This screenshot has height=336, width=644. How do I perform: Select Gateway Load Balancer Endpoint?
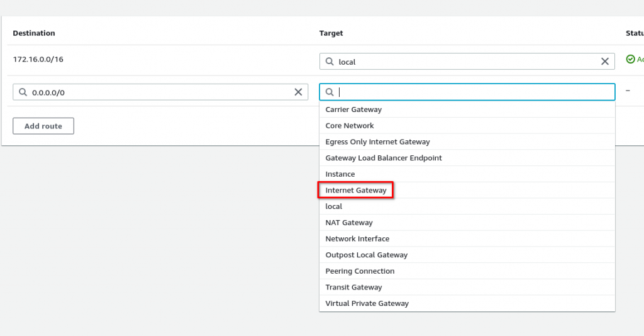point(384,158)
